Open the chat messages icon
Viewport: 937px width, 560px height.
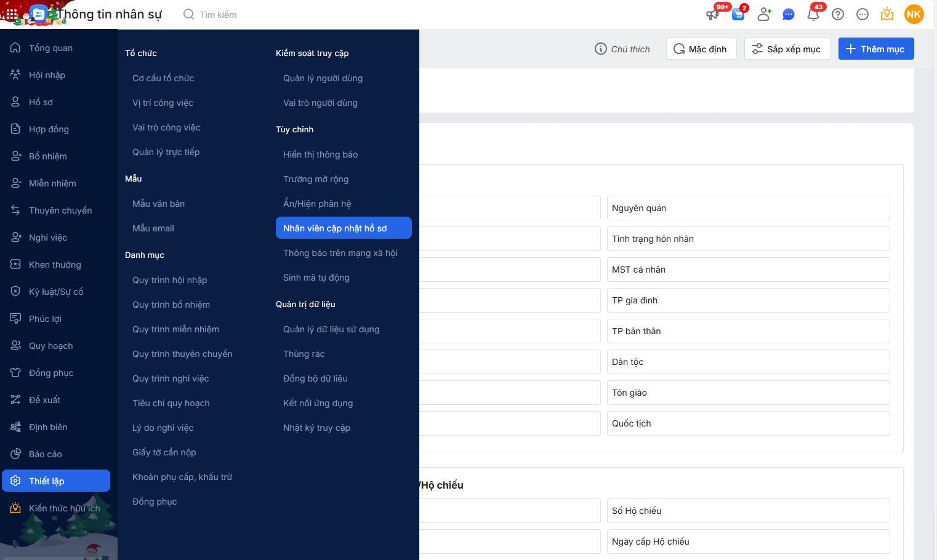click(x=789, y=14)
